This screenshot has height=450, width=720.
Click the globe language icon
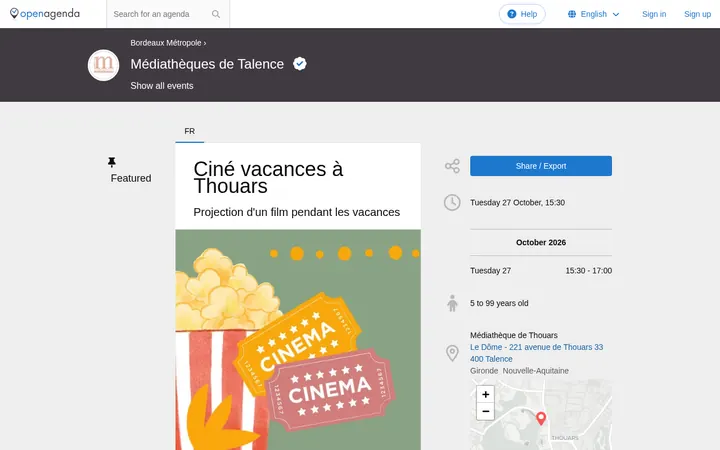pos(572,14)
